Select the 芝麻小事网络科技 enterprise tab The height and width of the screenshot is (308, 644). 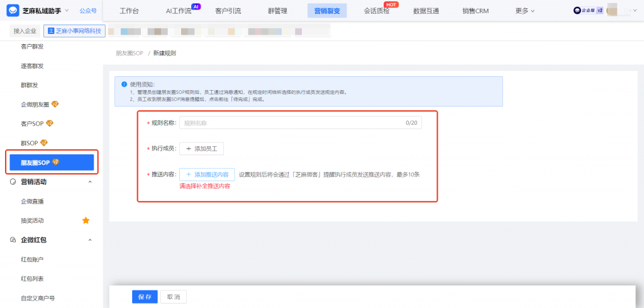74,31
